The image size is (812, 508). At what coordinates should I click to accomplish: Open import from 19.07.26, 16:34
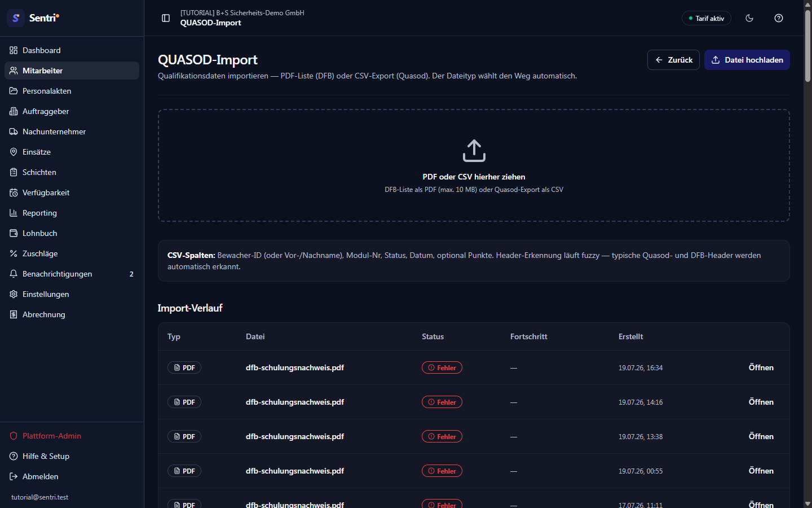pos(761,367)
